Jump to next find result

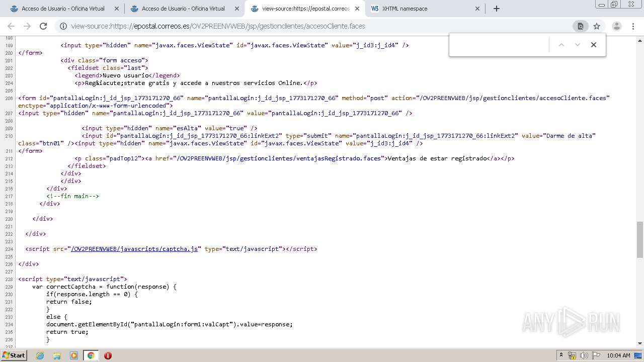pyautogui.click(x=578, y=45)
